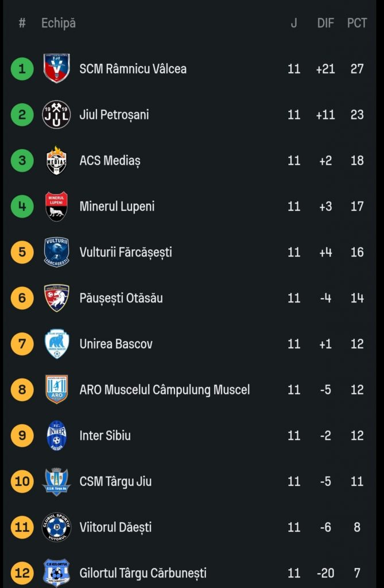The image size is (384, 588).
Task: Open SCM Râmnicu Vâlcea club crest
Action: point(56,68)
